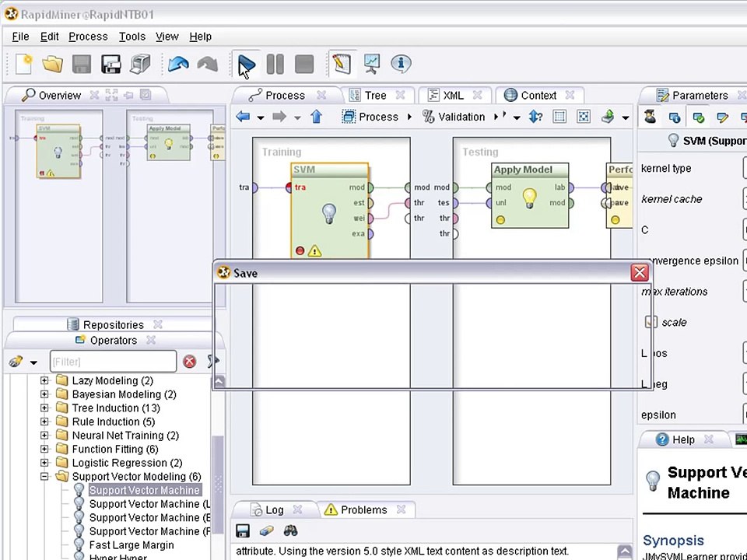The width and height of the screenshot is (747, 560).
Task: Expand the Lazy Modeling folder
Action: point(44,380)
